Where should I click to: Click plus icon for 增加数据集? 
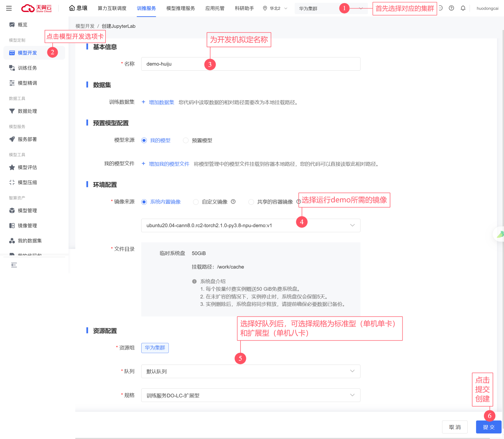143,102
